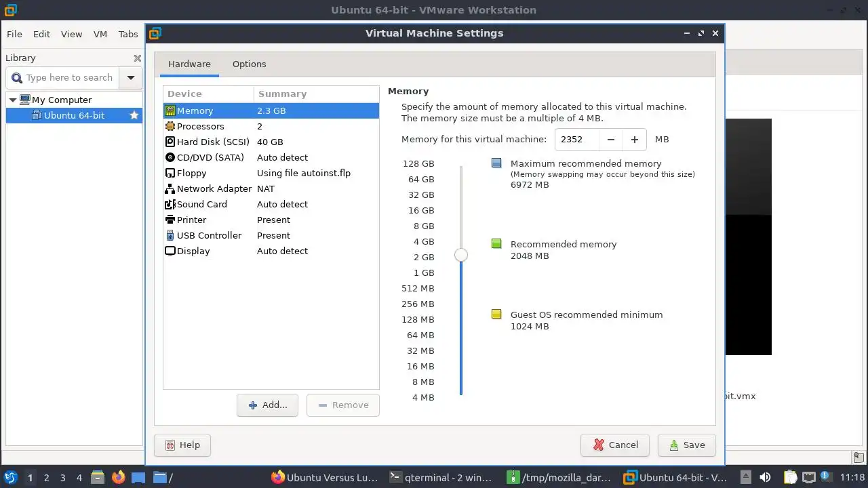Open the VM menu
The image size is (868, 488).
click(100, 34)
